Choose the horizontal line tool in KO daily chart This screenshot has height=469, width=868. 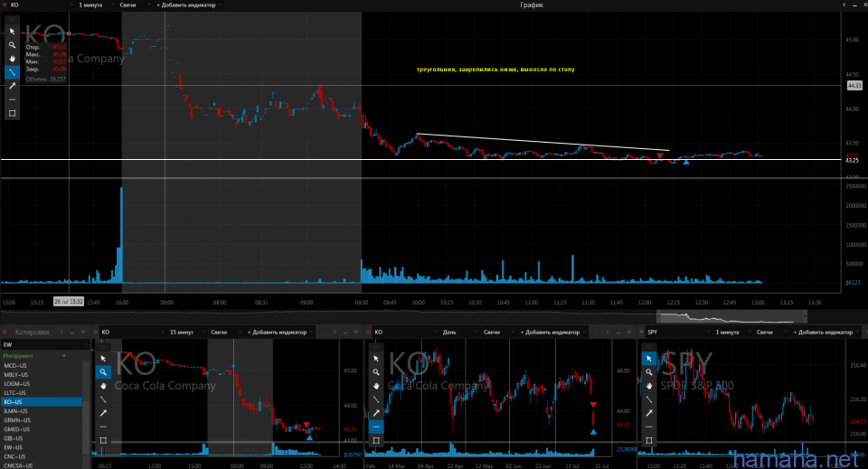point(376,427)
